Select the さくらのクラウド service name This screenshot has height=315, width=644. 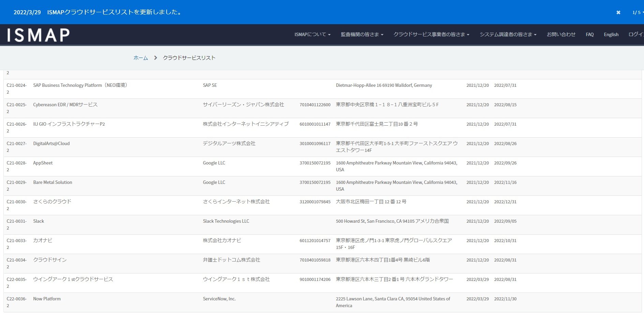click(52, 202)
